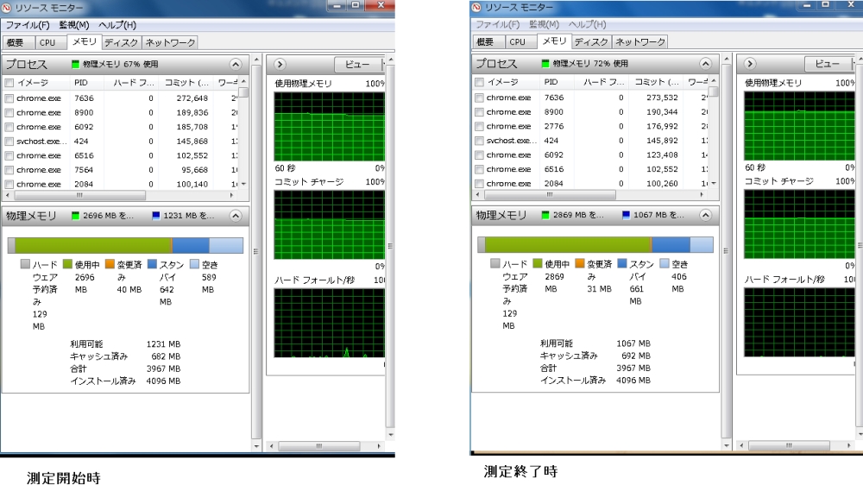Screen dimensions: 863x504
Task: Toggle イメージ select-all checkbox in 測定終了時 window
Action: point(479,83)
